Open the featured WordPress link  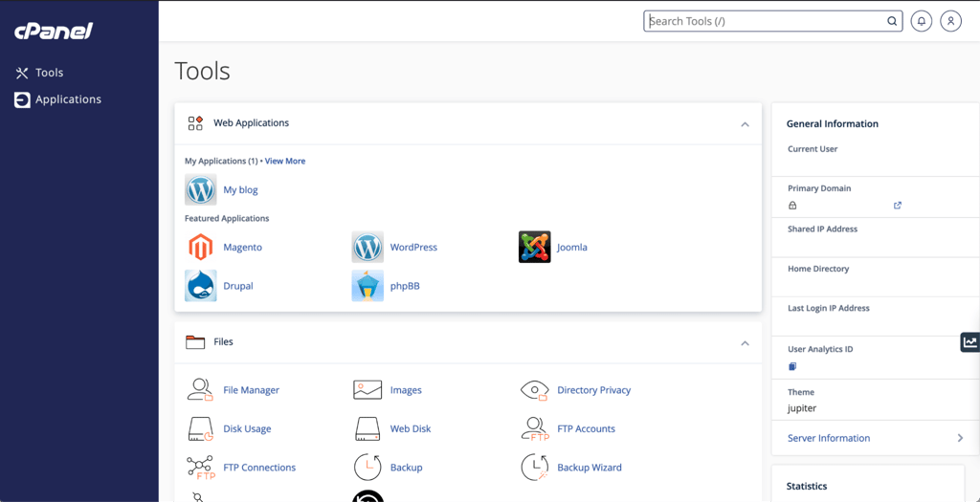point(413,248)
